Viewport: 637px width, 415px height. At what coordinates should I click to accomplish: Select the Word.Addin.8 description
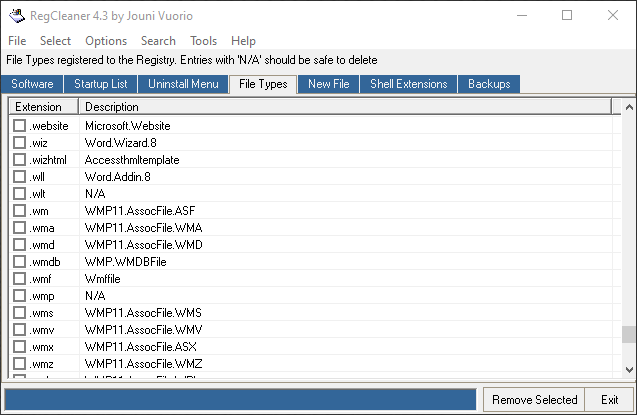coord(118,177)
